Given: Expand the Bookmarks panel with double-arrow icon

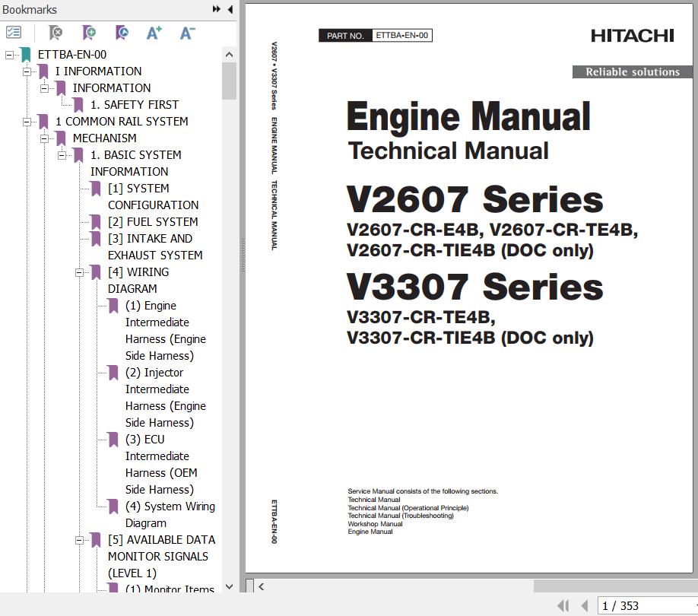Looking at the screenshot, I should point(217,9).
